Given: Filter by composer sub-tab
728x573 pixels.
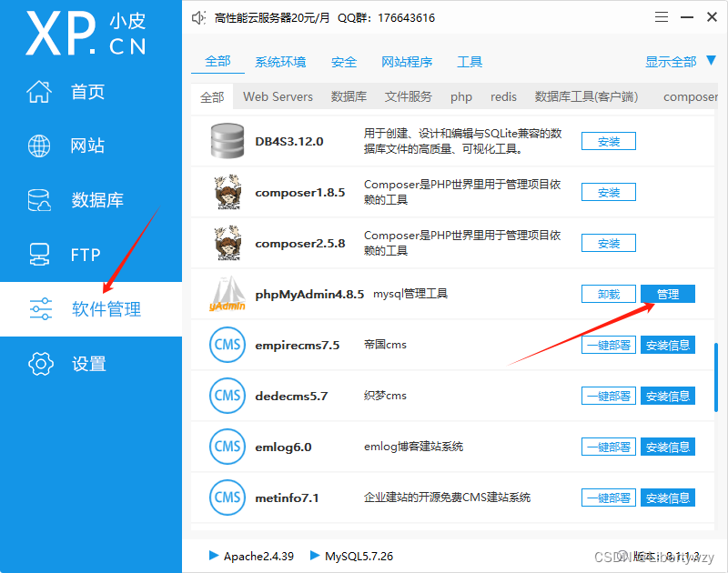Looking at the screenshot, I should pos(691,97).
